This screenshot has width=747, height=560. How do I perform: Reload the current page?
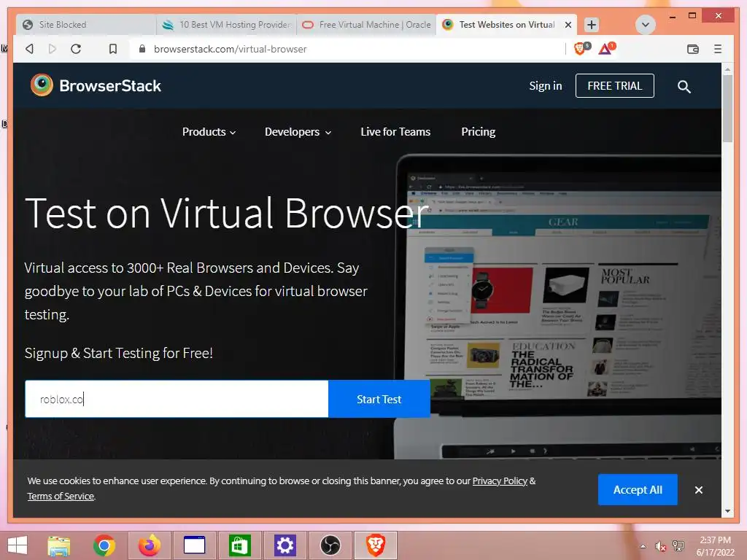(x=76, y=49)
